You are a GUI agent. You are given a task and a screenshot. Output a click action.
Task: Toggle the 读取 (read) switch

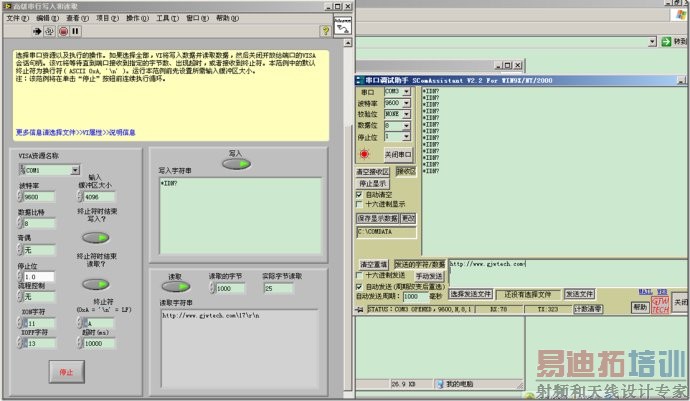point(176,287)
